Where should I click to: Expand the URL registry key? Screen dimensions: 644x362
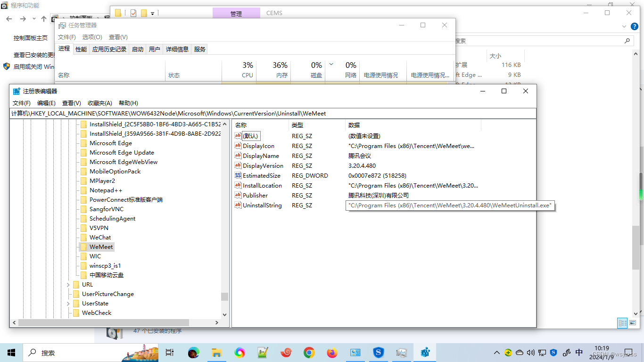point(68,285)
